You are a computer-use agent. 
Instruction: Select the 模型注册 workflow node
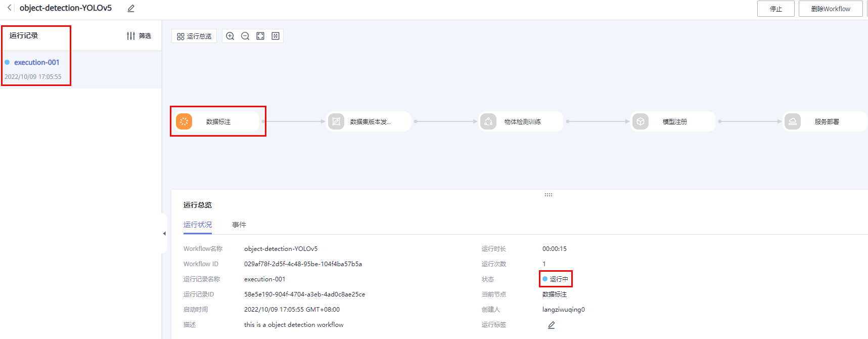click(673, 121)
